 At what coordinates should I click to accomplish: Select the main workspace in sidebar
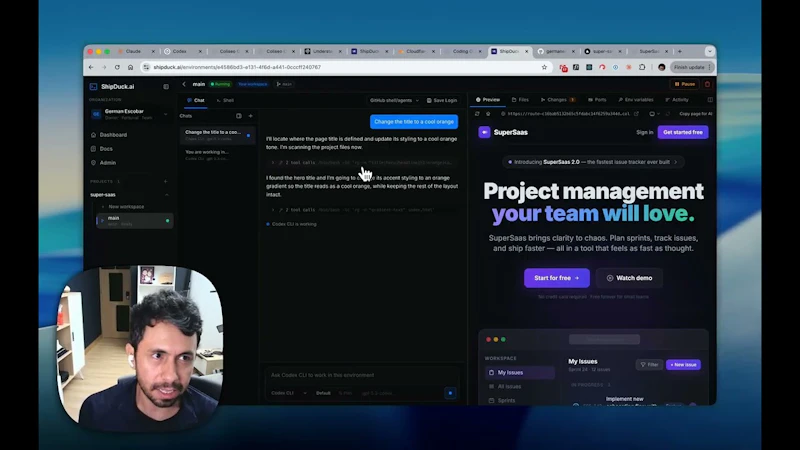pos(135,220)
